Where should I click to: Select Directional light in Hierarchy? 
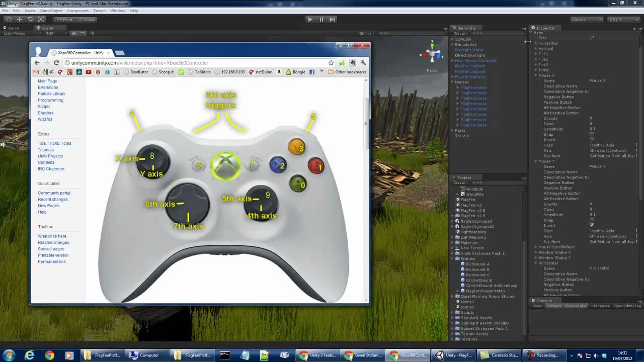(470, 55)
